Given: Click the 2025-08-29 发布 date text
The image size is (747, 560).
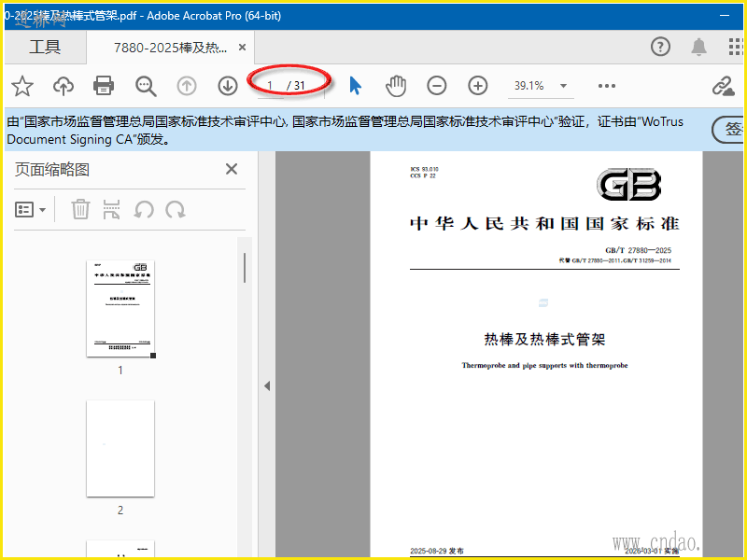Looking at the screenshot, I should pos(436,551).
